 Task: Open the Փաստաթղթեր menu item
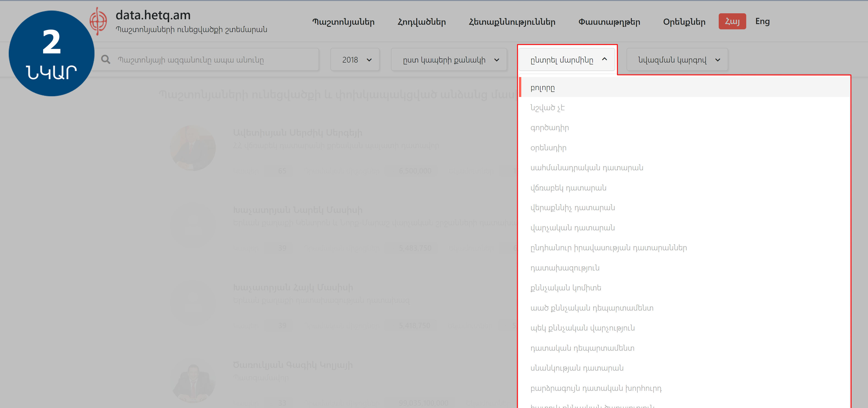point(609,22)
